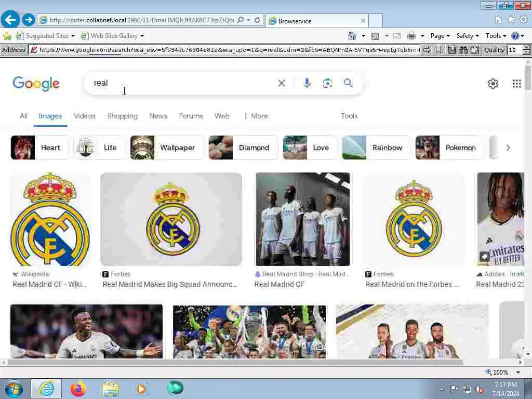This screenshot has width=532, height=399.
Task: Open the Page menu dropdown
Action: (x=440, y=36)
